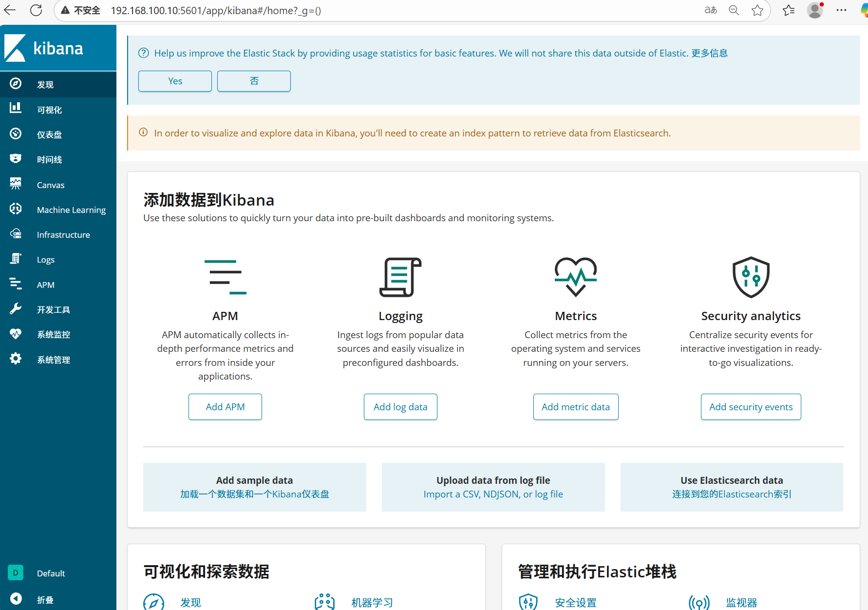Image resolution: width=868 pixels, height=610 pixels.
Task: Open the 机器学习 link
Action: click(372, 603)
